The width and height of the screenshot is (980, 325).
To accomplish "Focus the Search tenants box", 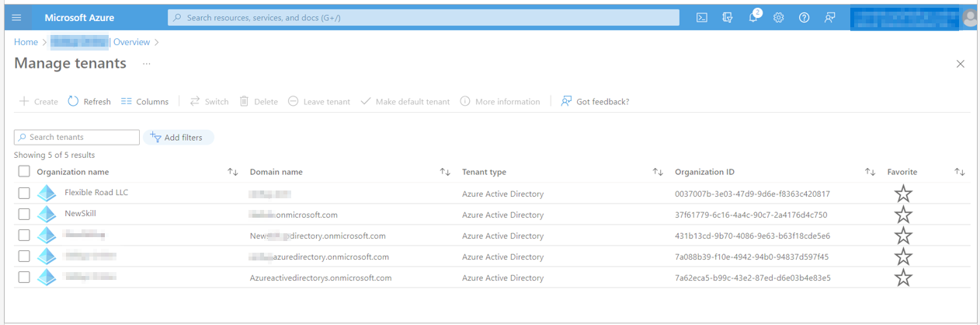I will (x=77, y=137).
